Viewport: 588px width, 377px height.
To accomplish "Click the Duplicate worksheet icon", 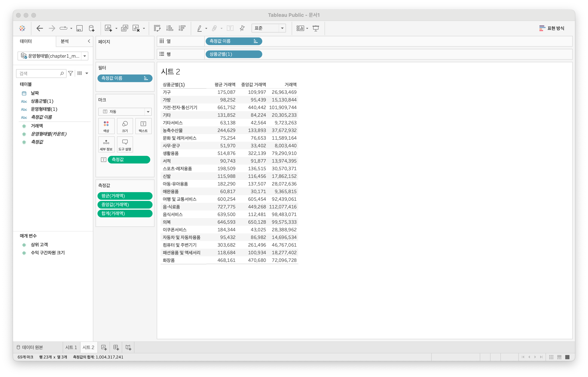I will [x=124, y=28].
